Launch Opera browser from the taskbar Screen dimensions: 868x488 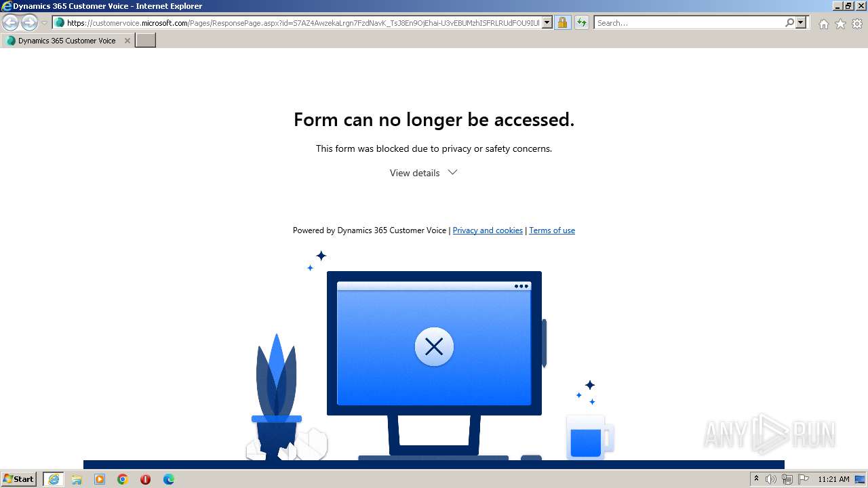pos(145,479)
